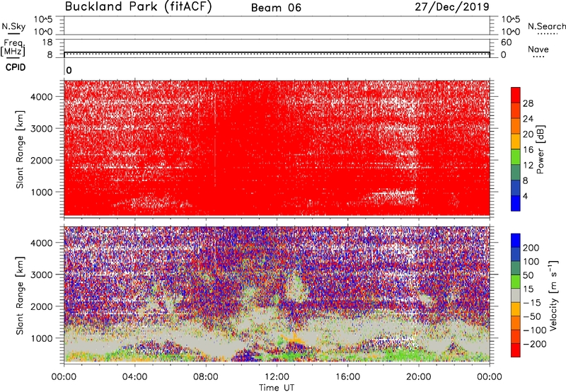Click the left '10^5' noise axis tick
Image resolution: width=566 pixels, height=392 pixels.
tap(43, 20)
